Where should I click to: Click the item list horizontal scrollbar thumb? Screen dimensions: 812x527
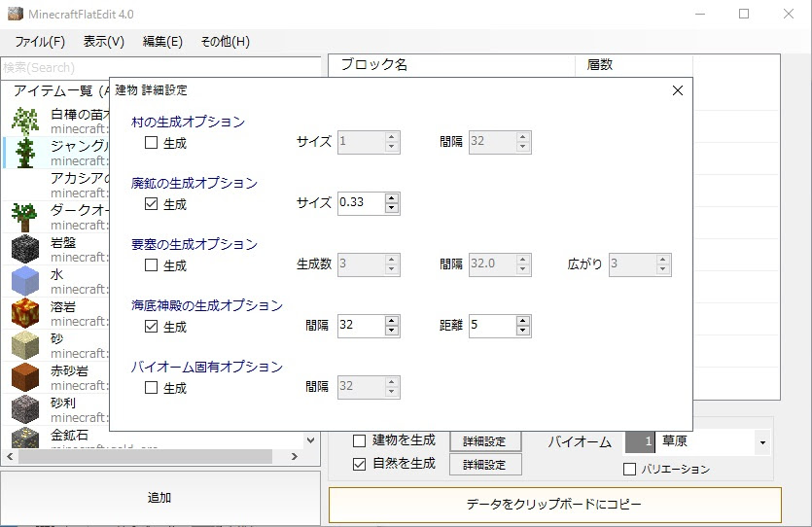pyautogui.click(x=145, y=456)
